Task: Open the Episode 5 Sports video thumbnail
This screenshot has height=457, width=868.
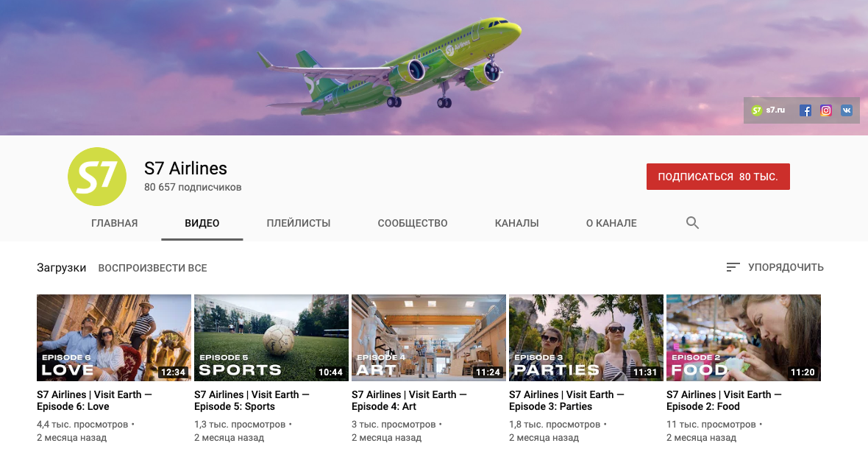Action: [x=271, y=338]
